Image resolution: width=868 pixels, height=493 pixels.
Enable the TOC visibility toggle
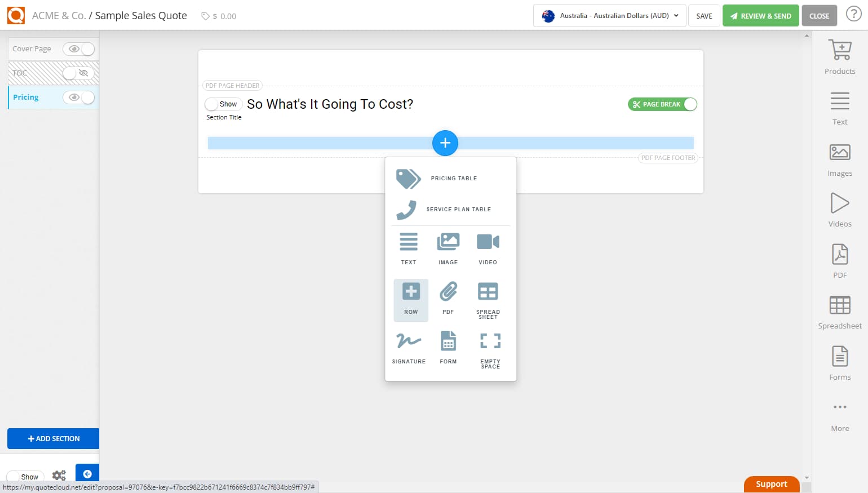pyautogui.click(x=79, y=73)
